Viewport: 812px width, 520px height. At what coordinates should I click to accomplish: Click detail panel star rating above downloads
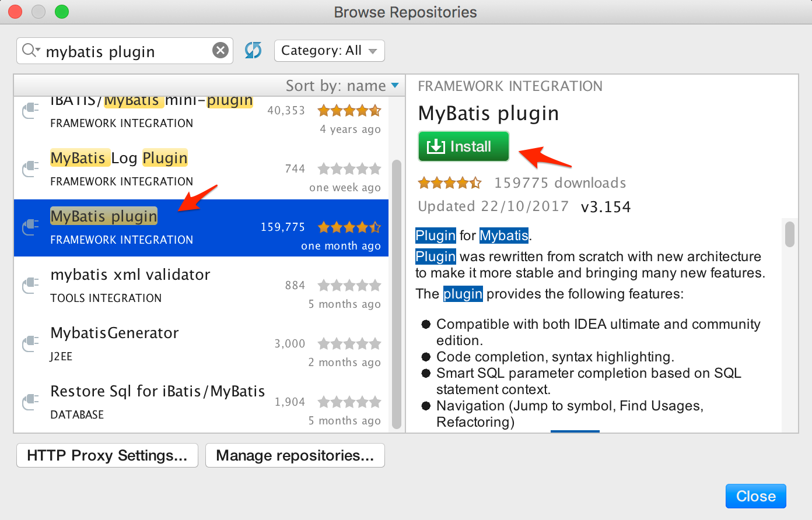point(450,183)
